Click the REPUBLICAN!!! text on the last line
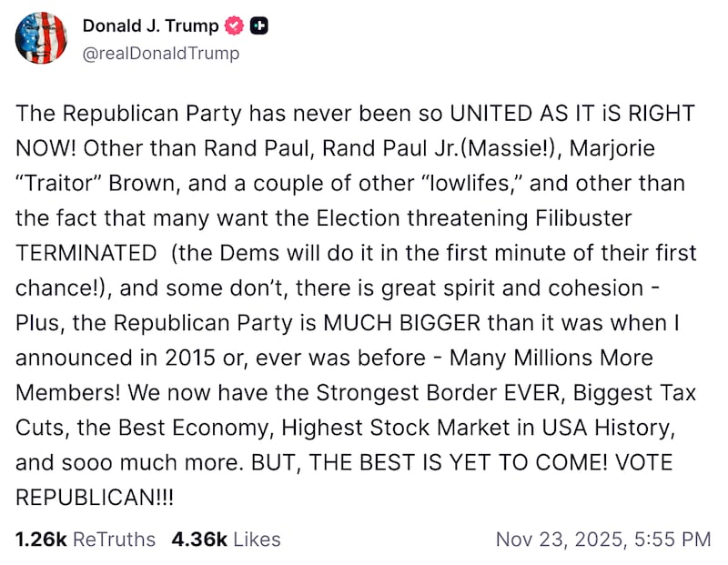The image size is (728, 565). 96,496
